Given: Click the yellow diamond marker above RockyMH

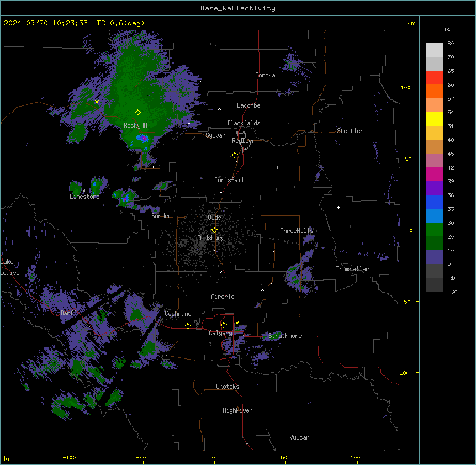Looking at the screenshot, I should click(x=137, y=113).
